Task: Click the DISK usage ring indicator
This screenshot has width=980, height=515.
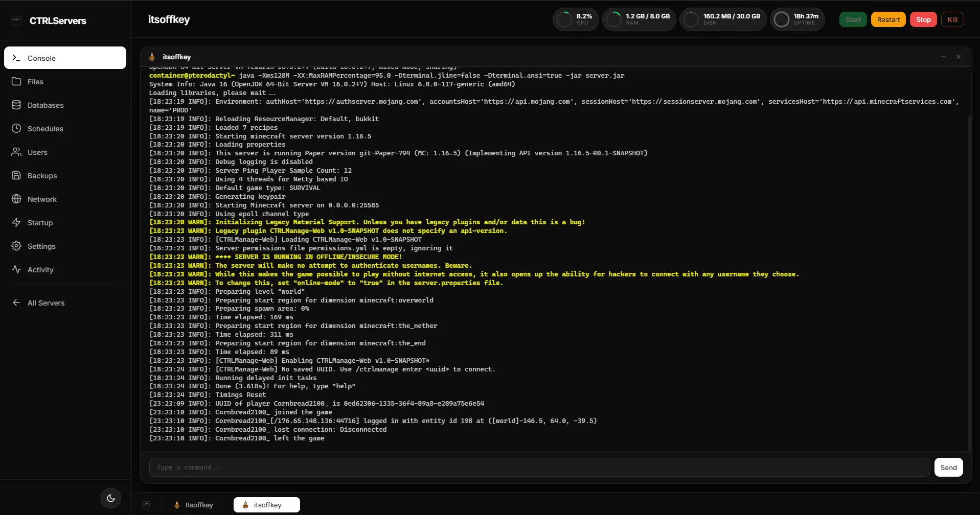Action: [x=691, y=19]
